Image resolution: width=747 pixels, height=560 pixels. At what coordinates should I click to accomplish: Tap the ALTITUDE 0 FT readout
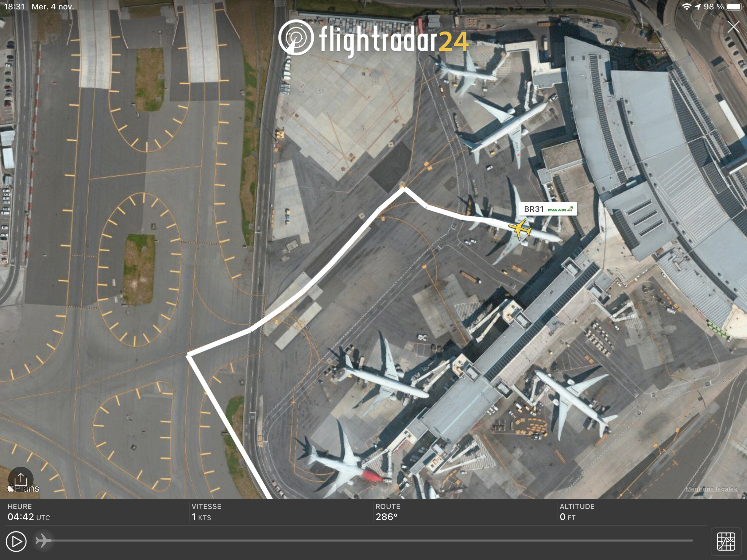click(577, 512)
